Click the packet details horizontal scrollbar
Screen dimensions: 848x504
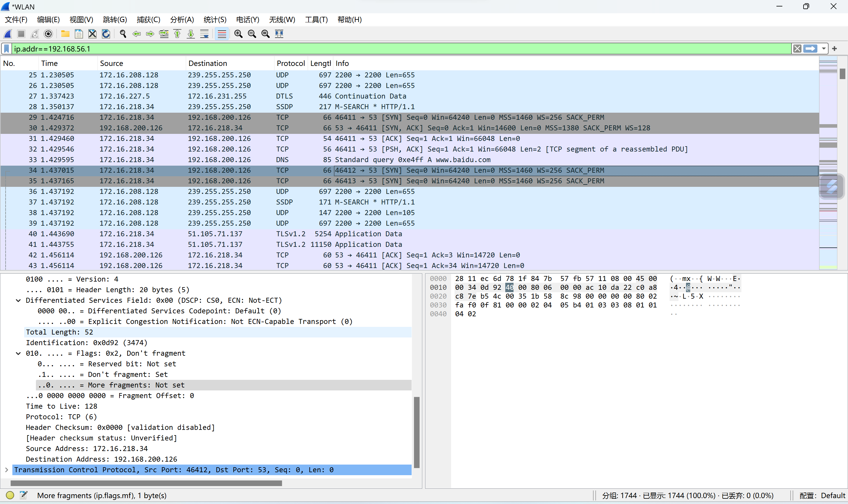tap(146, 483)
